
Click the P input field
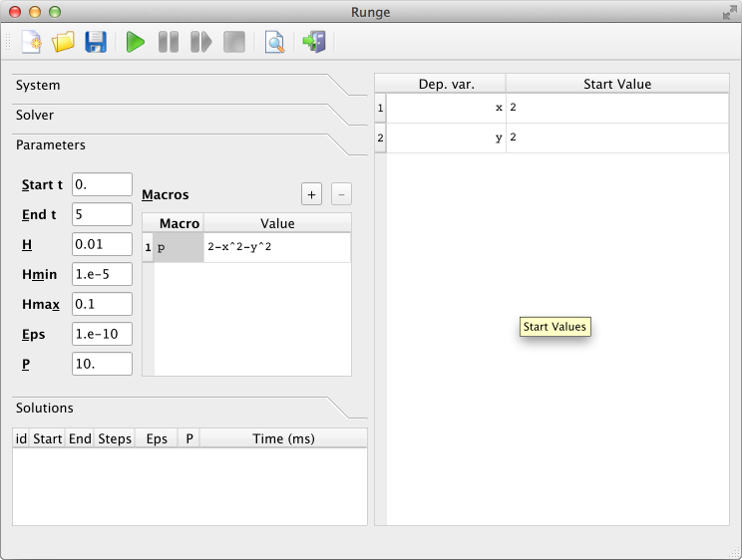(102, 364)
